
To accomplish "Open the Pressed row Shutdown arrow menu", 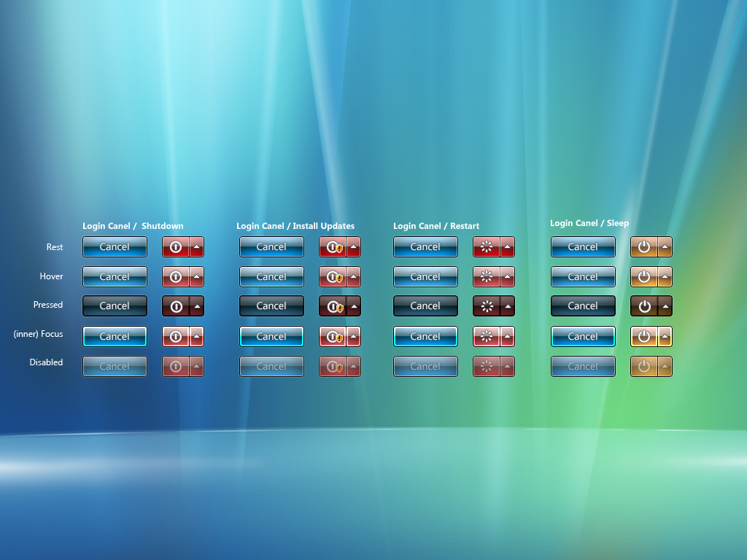I will pos(197,306).
